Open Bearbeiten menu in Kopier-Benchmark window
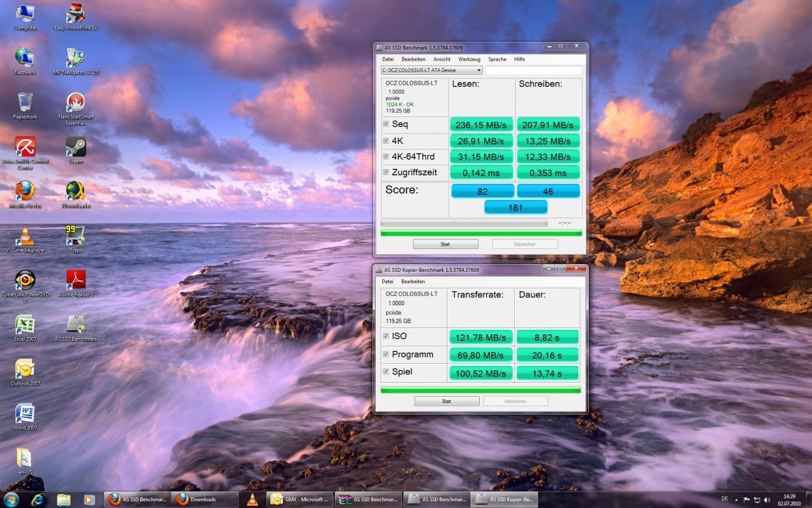 pyautogui.click(x=413, y=281)
